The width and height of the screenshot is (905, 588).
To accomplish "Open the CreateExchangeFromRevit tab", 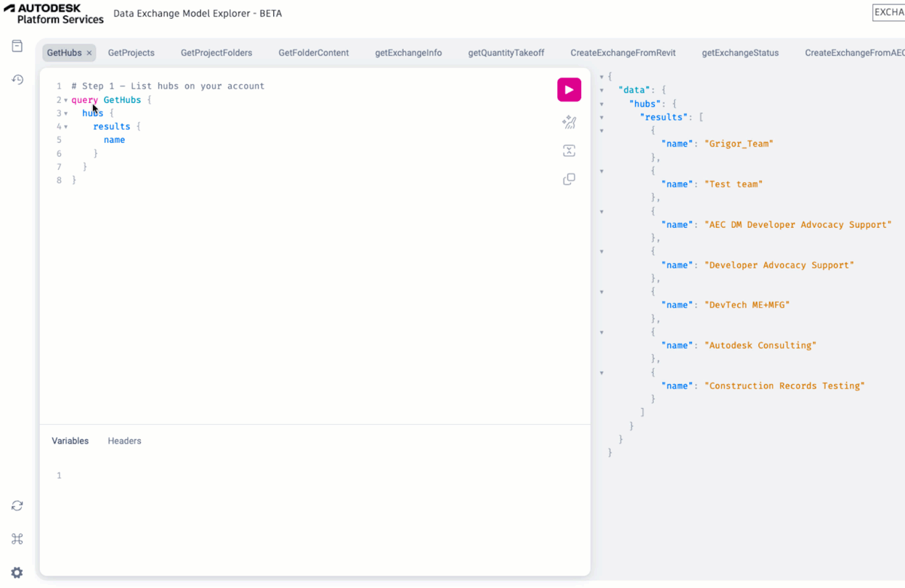I will pos(623,53).
